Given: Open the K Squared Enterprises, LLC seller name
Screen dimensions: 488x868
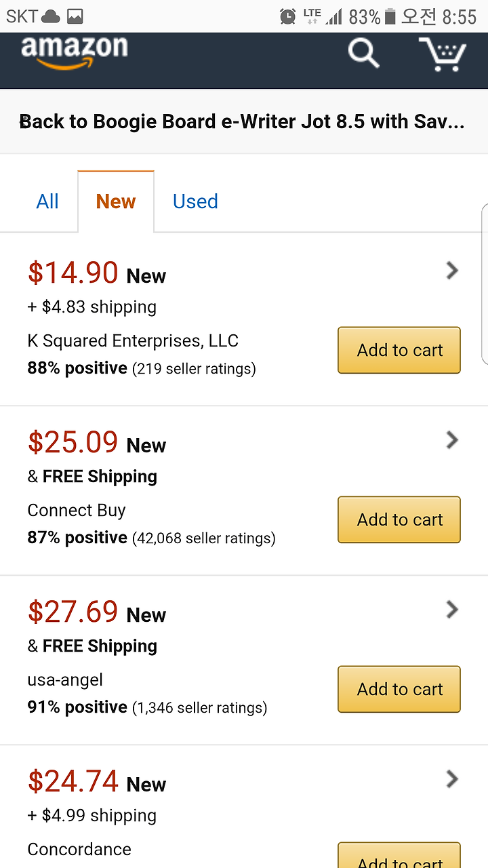Looking at the screenshot, I should pyautogui.click(x=133, y=340).
